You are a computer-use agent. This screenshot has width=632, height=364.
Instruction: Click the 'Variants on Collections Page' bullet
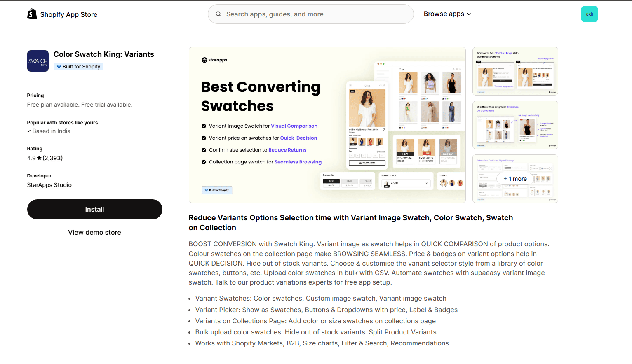[x=315, y=321]
